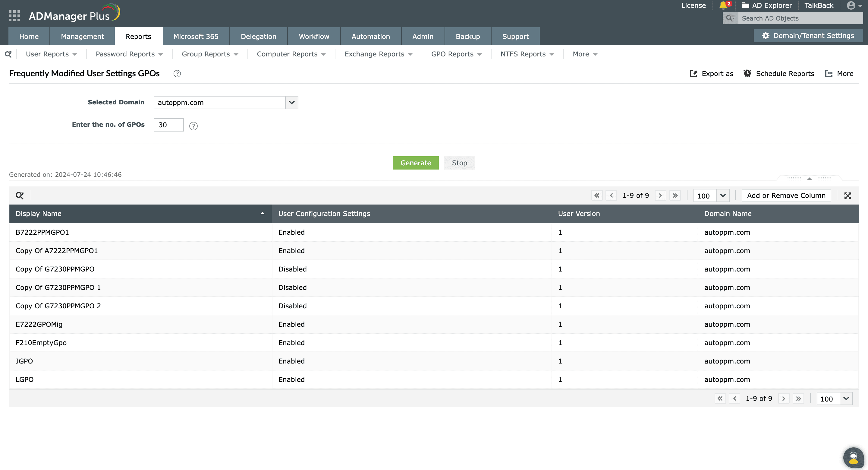
Task: Click the fullscreen expand table icon
Action: click(x=848, y=196)
